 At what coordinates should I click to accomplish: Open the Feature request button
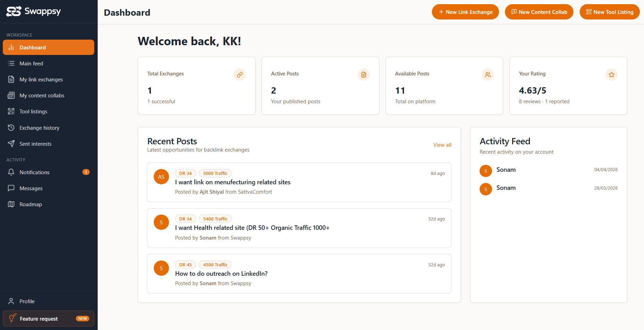point(48,319)
